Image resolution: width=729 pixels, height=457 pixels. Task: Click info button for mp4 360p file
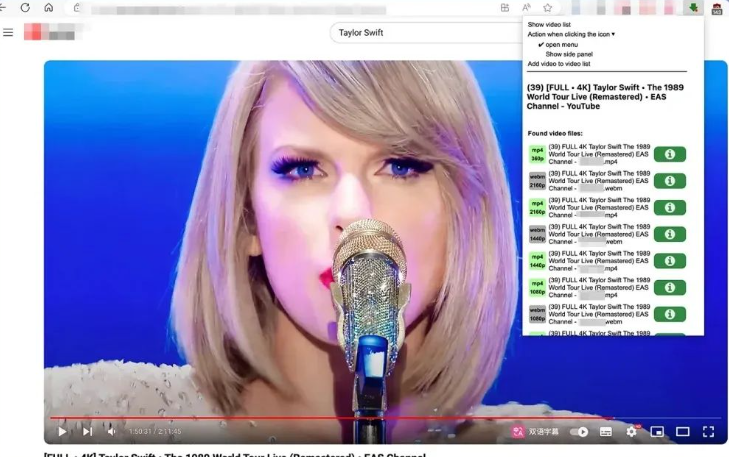(x=670, y=154)
